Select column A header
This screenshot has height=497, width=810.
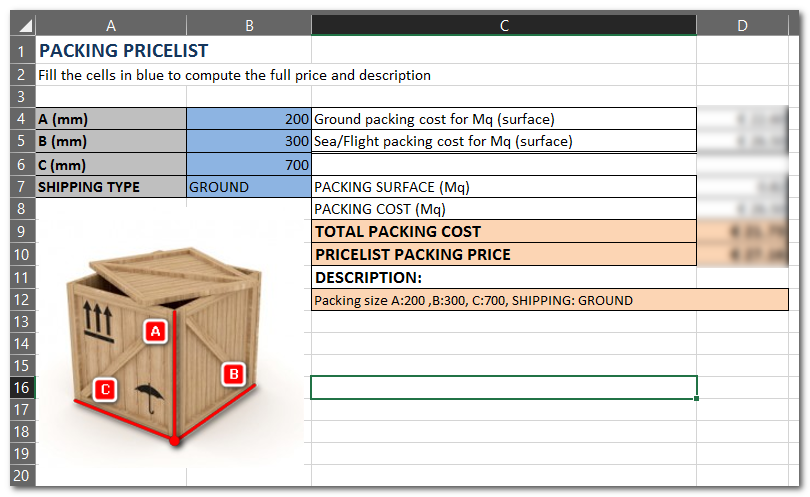point(111,25)
